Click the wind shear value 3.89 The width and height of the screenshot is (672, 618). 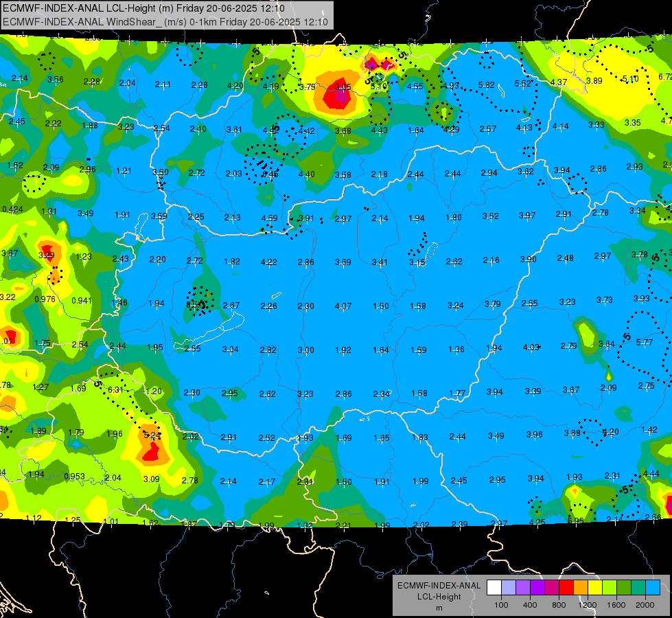594,80
